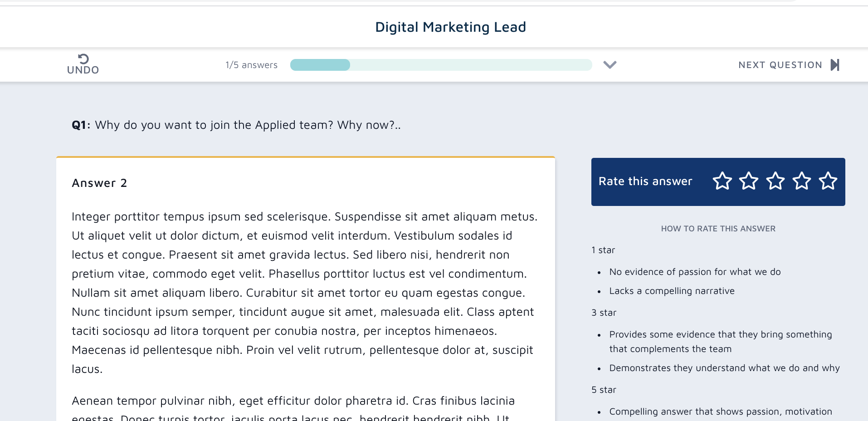Award five stars to Answer 2
Screen dimensions: 868x421
coord(828,181)
